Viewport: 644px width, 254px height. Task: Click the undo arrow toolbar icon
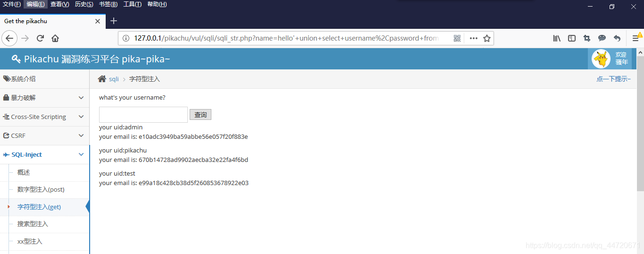[x=617, y=38]
